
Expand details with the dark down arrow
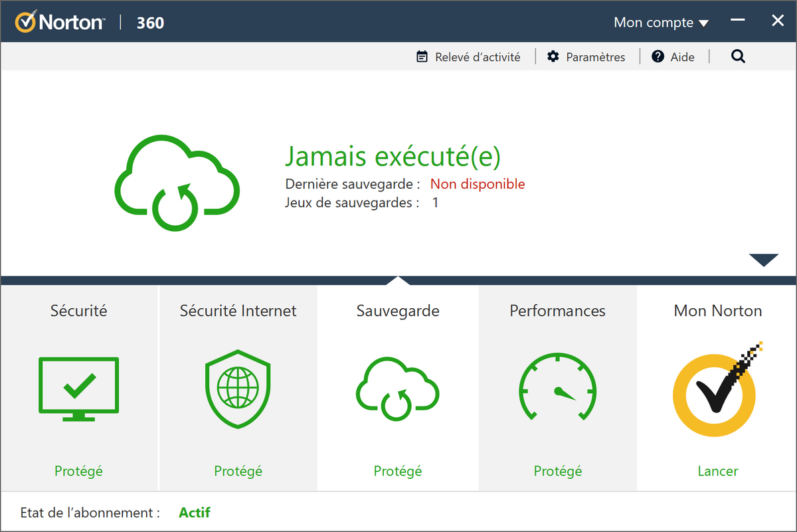coord(763,260)
